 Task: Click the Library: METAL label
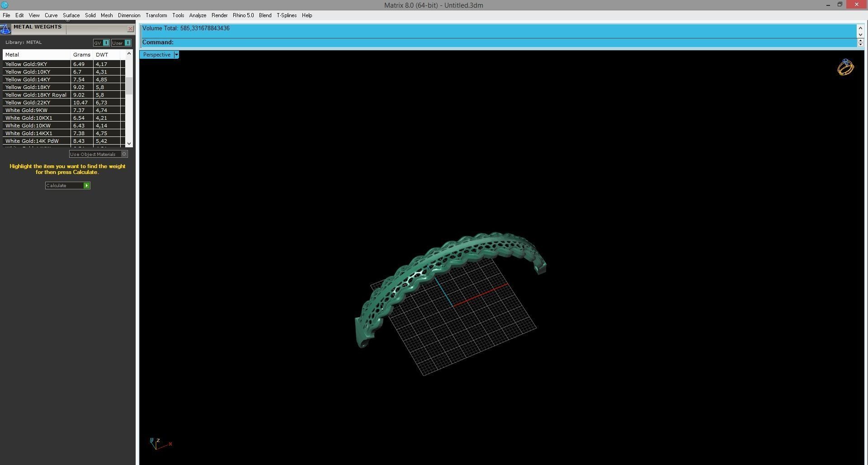coord(24,42)
